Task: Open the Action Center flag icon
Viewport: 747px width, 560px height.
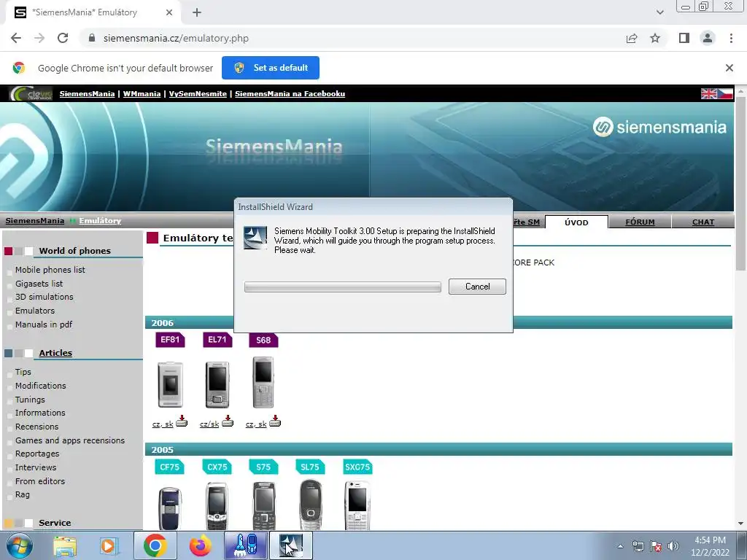Action: (656, 546)
